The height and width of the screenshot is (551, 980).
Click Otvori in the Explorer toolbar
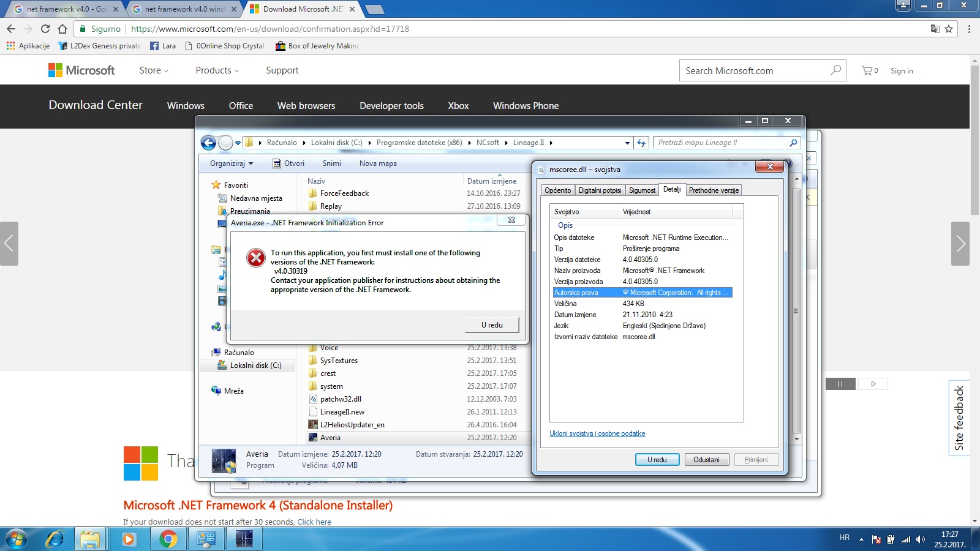(288, 163)
